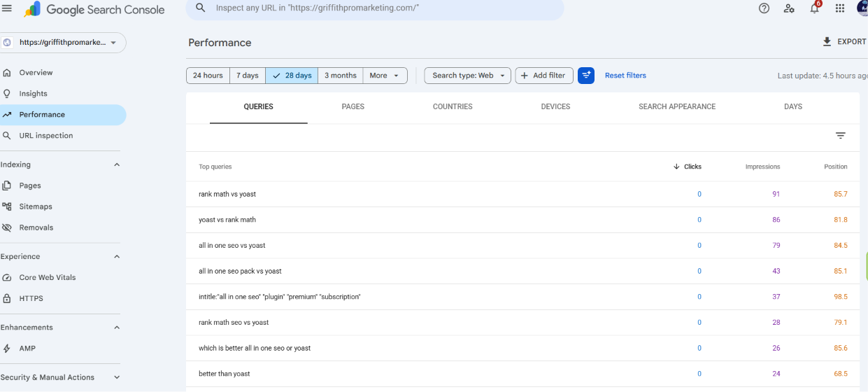Open the More date range dropdown
Viewport: 868px width, 392px height.
385,76
